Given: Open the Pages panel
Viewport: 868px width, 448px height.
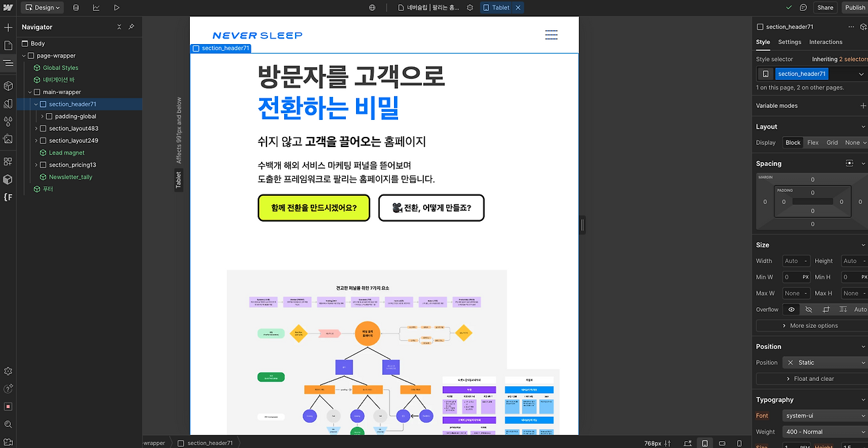Looking at the screenshot, I should coord(7,45).
